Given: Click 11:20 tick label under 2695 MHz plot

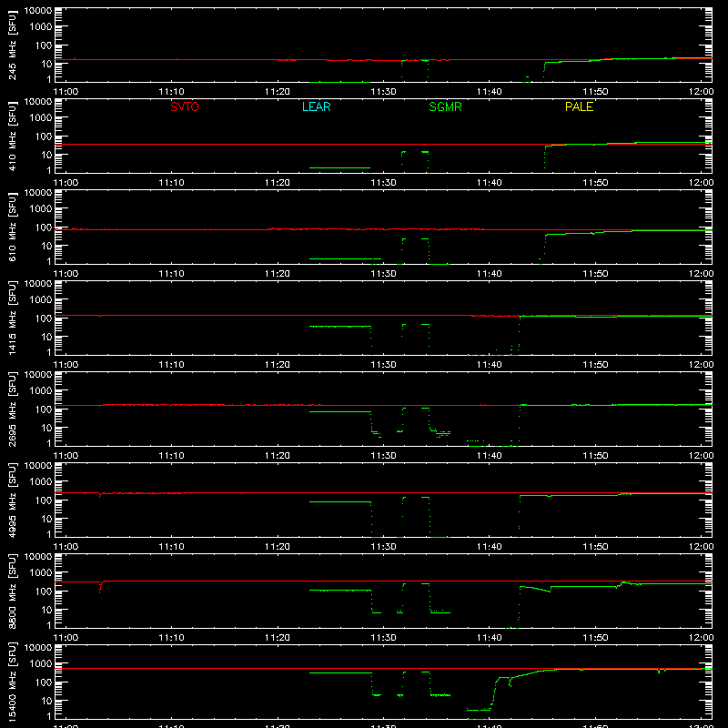Looking at the screenshot, I should pos(278,456).
